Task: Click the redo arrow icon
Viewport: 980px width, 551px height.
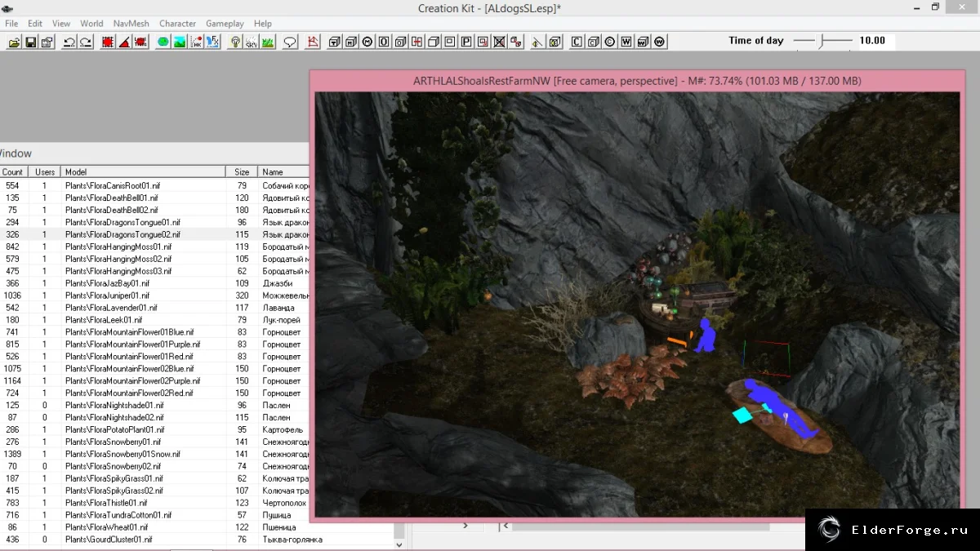Action: click(86, 42)
